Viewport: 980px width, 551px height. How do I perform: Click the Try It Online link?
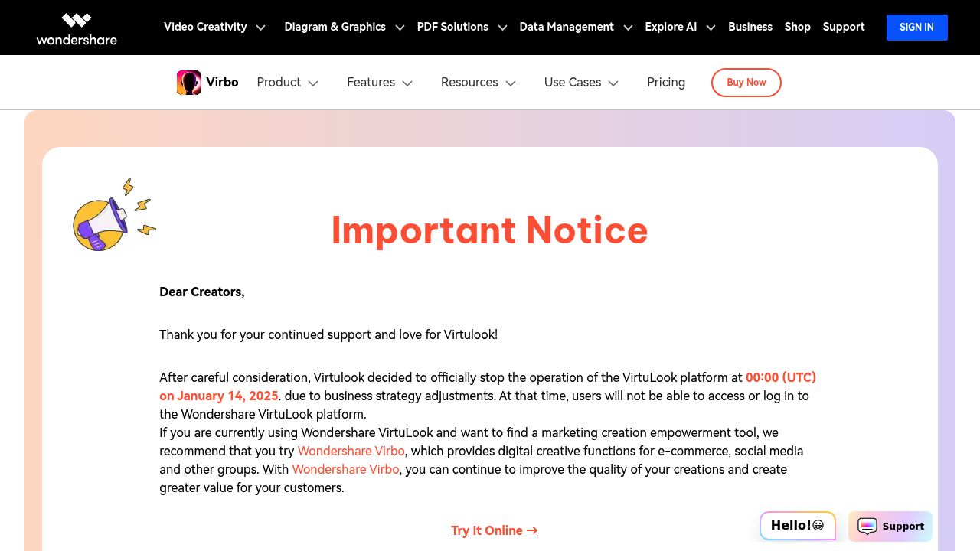[x=495, y=530]
